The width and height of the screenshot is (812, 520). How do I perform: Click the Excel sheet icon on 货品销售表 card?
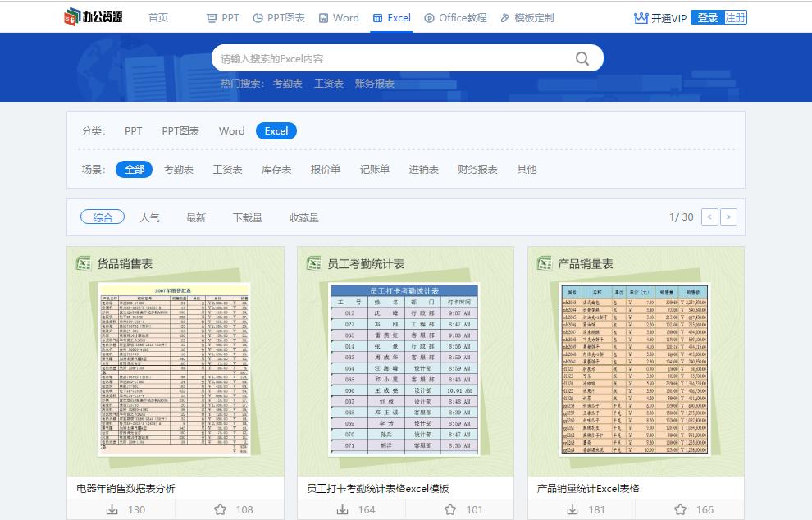click(x=83, y=263)
